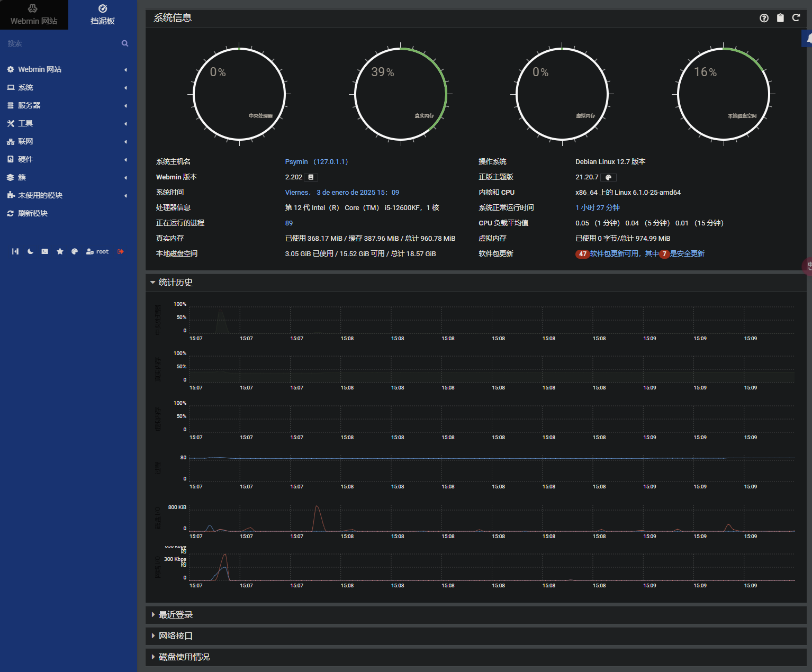Screen dimensions: 812x672
Task: Click the red logout icon in sidebar
Action: [121, 252]
